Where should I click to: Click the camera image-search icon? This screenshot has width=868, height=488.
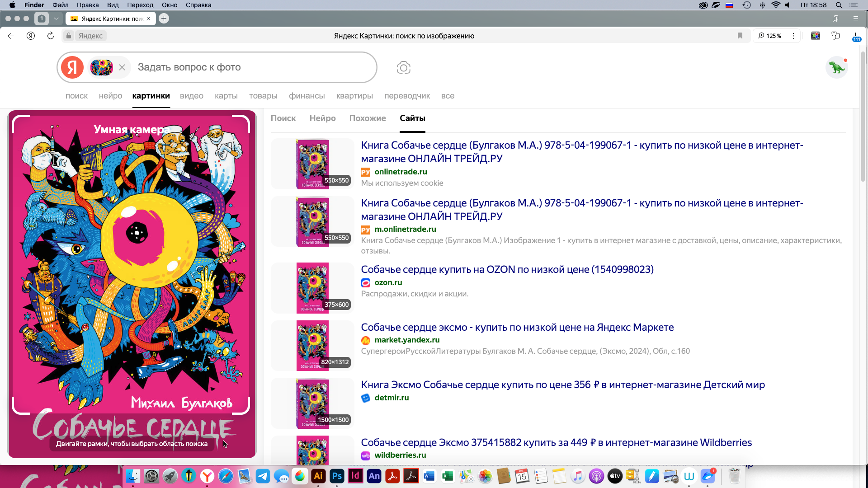coord(403,68)
